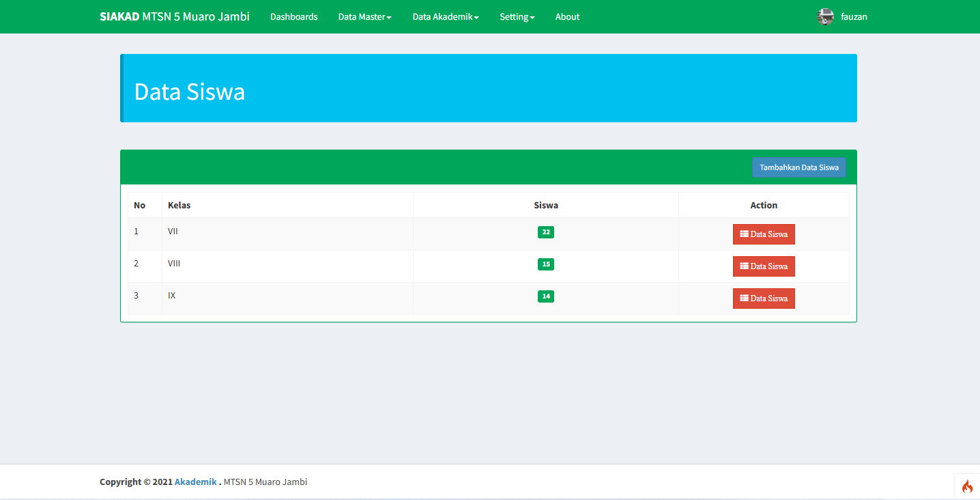Click the user avatar icon beside fauzan

tap(825, 17)
